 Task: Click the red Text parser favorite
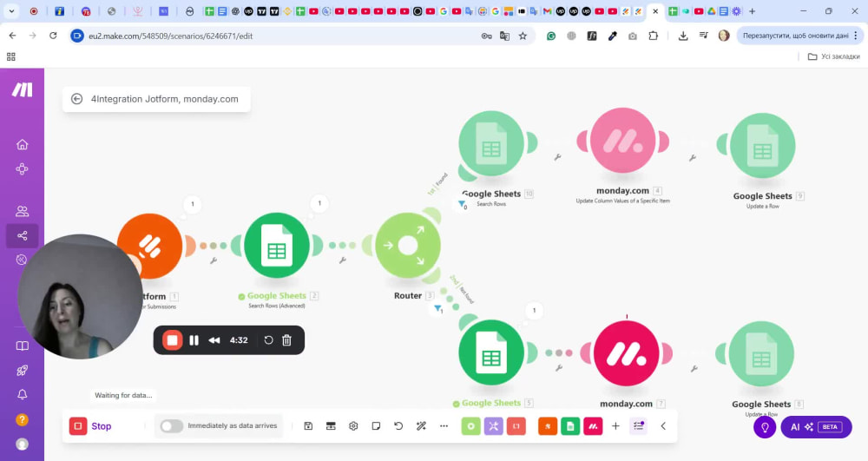pos(516,426)
